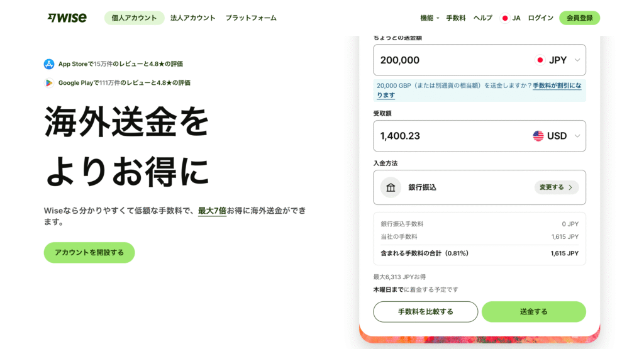Click the 0 JPY fee value
This screenshot has height=349, width=644.
click(570, 224)
